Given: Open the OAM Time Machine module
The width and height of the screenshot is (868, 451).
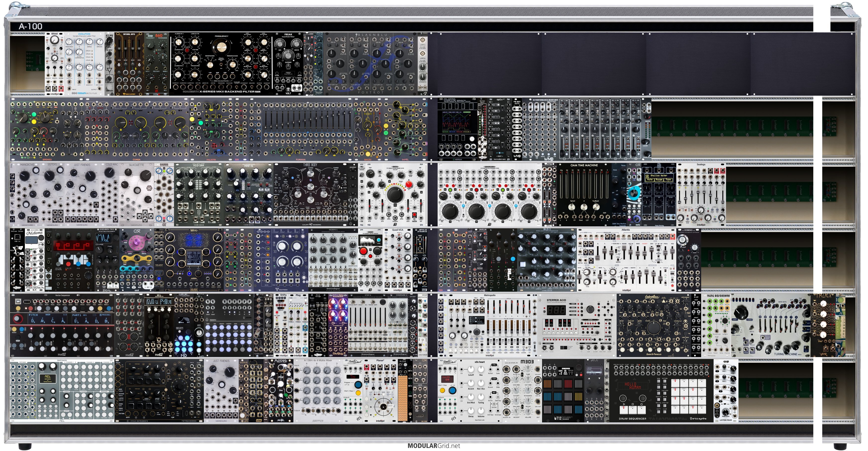Looking at the screenshot, I should pos(584,195).
